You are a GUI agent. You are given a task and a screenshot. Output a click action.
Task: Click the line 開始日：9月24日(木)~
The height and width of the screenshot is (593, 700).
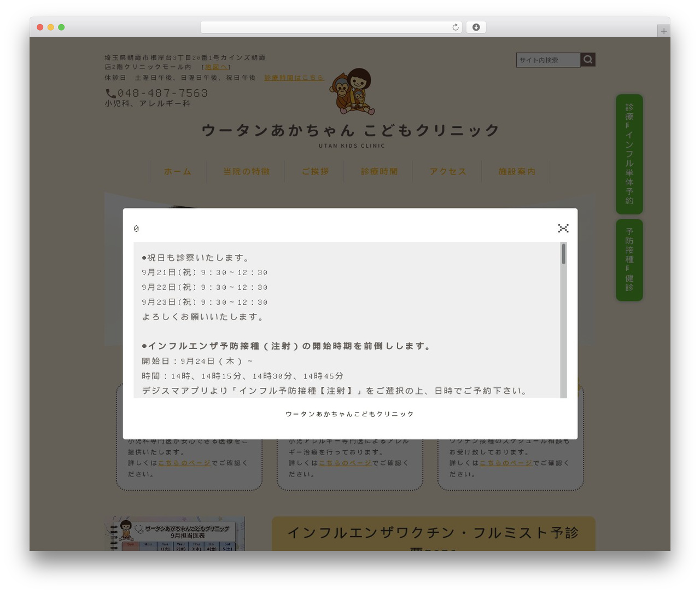click(197, 361)
